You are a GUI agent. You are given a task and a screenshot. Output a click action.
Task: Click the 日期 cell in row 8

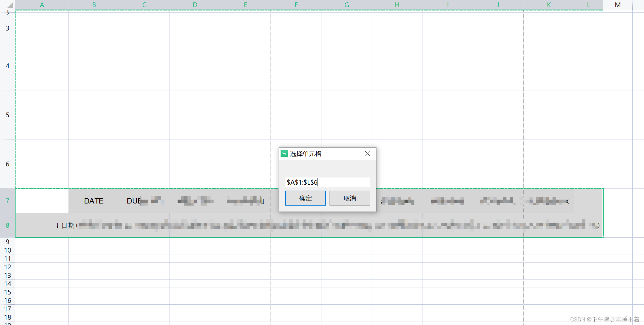click(68, 225)
